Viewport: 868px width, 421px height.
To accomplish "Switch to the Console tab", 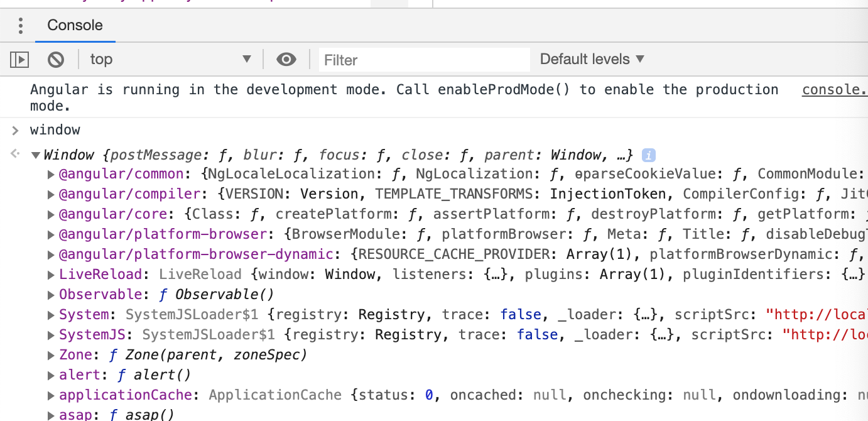I will pyautogui.click(x=75, y=26).
